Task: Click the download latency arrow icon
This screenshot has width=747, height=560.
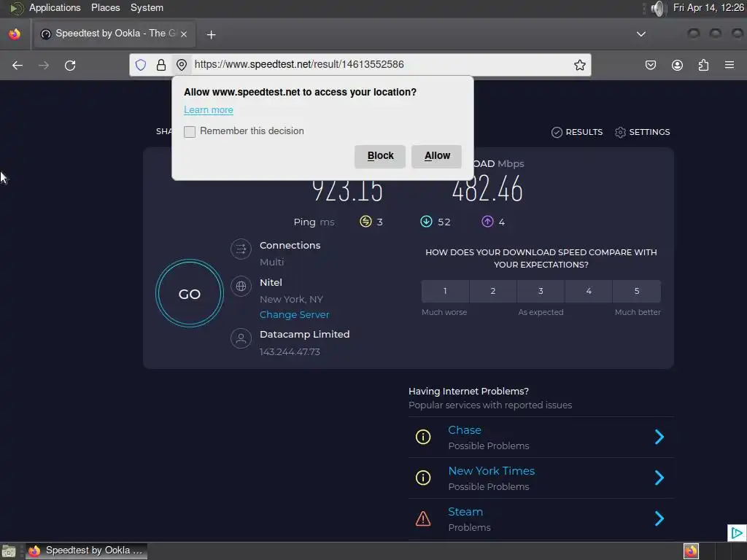Action: [x=426, y=222]
